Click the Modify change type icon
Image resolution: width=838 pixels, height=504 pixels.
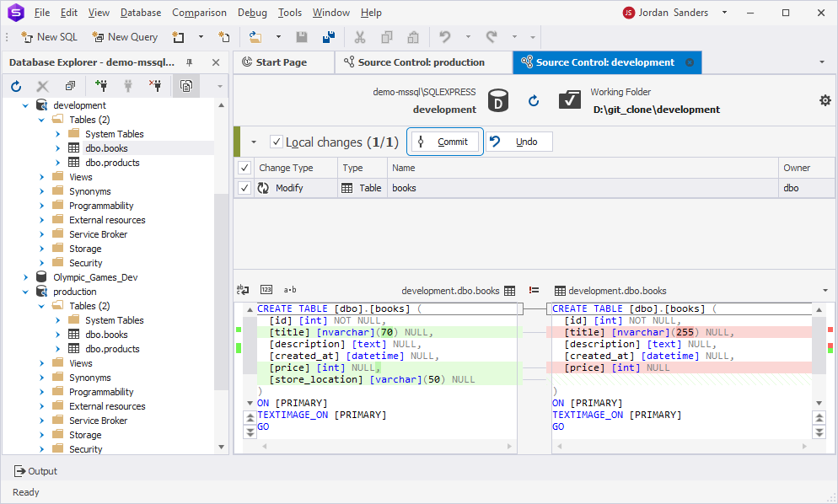pos(263,188)
